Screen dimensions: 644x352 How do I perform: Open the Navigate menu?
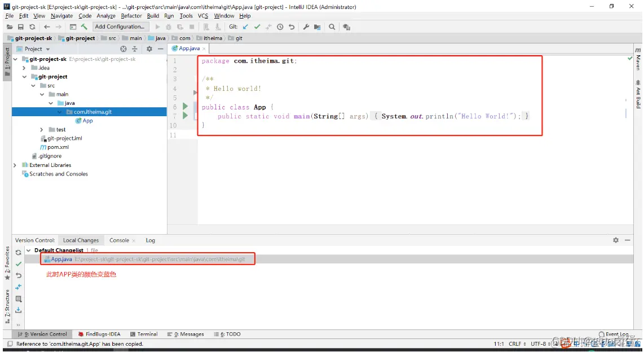pyautogui.click(x=61, y=16)
